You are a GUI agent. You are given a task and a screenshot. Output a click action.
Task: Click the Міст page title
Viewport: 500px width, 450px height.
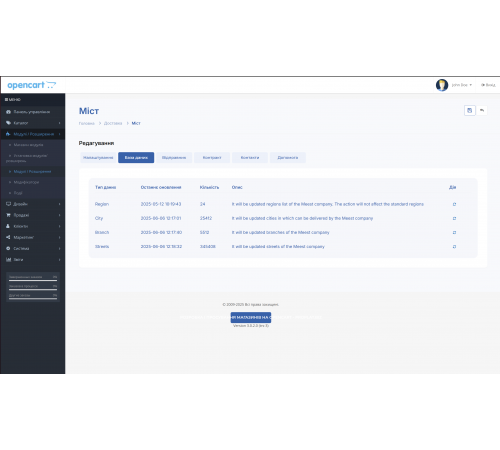point(89,111)
